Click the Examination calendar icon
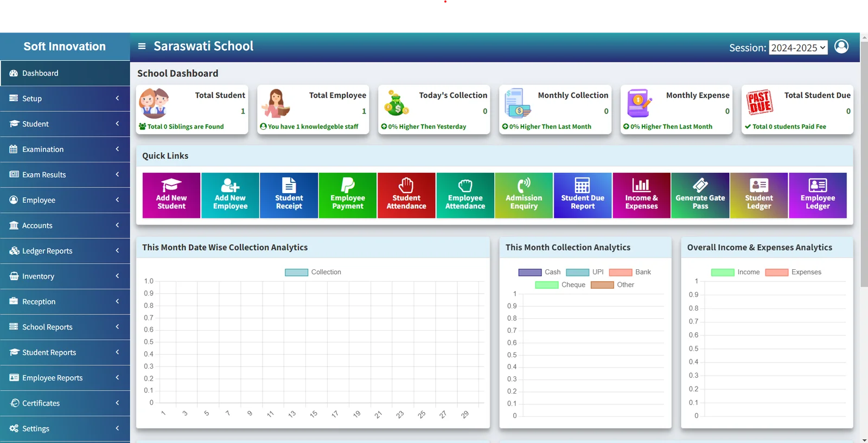The height and width of the screenshot is (443, 868). [x=14, y=149]
